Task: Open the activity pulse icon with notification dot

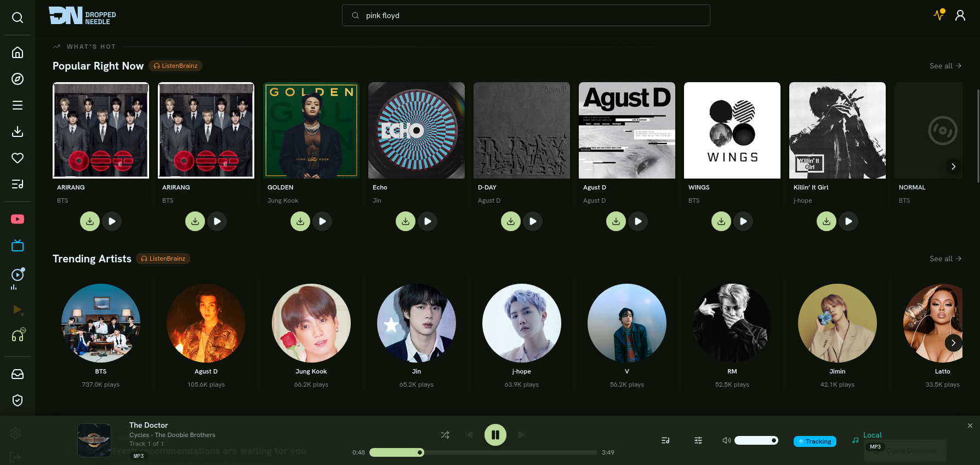Action: [x=939, y=15]
